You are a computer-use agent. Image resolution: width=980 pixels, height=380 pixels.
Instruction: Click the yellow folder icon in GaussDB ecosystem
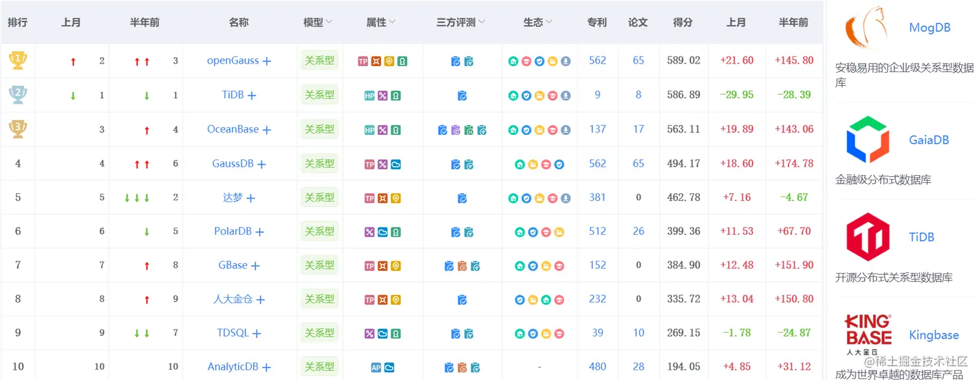coord(533,165)
